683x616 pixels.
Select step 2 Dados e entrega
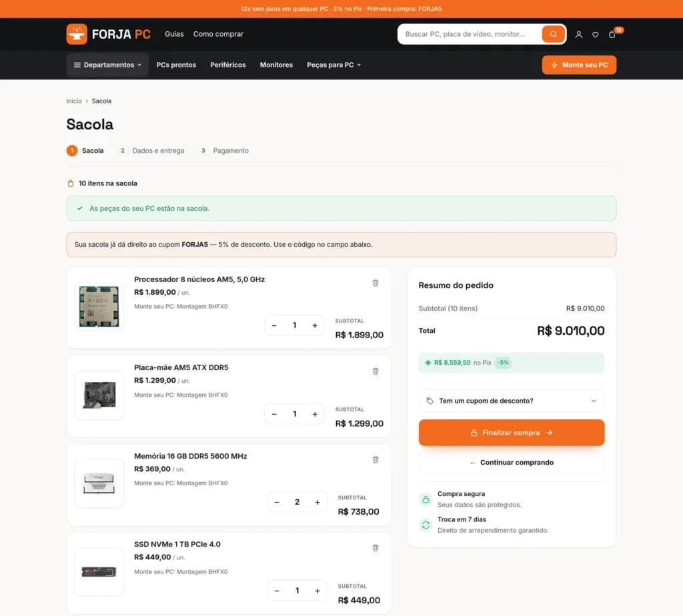click(151, 151)
